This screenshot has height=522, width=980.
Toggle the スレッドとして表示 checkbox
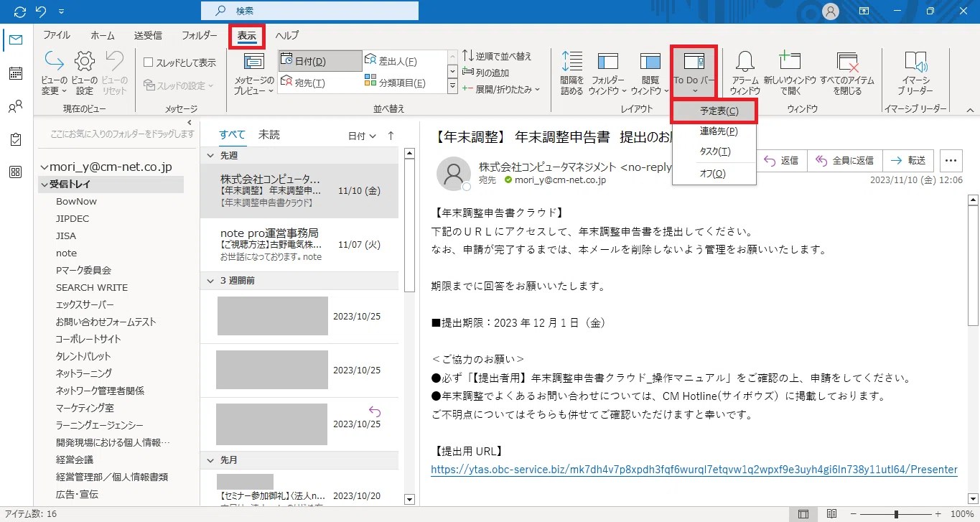click(x=149, y=62)
